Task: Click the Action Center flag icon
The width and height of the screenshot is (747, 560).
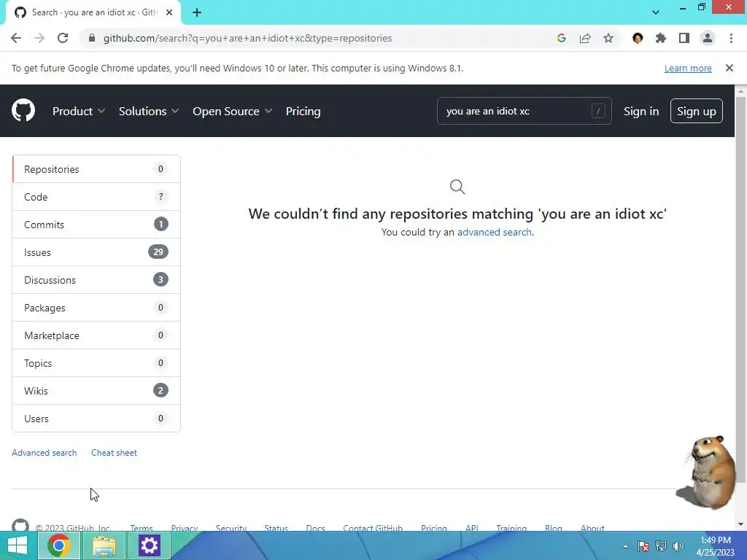Action: 643,546
